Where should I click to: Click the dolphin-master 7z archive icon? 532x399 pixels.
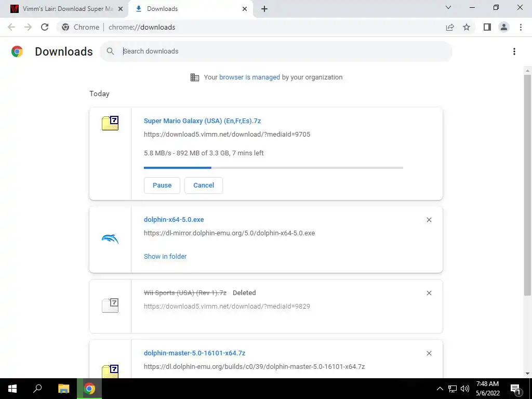click(x=110, y=371)
